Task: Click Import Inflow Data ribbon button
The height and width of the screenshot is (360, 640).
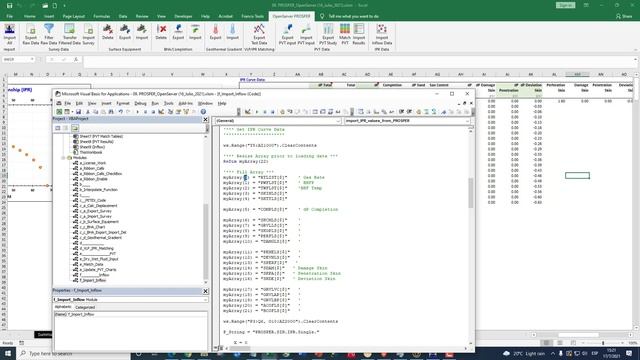Action: coord(382,34)
